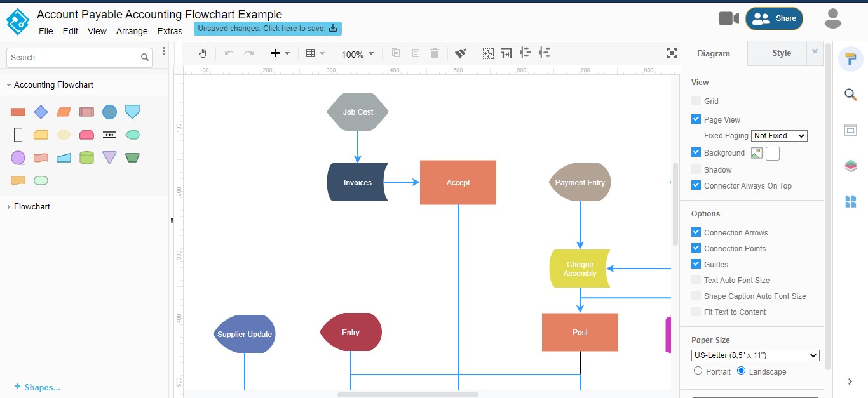Open the Extras menu

click(170, 30)
